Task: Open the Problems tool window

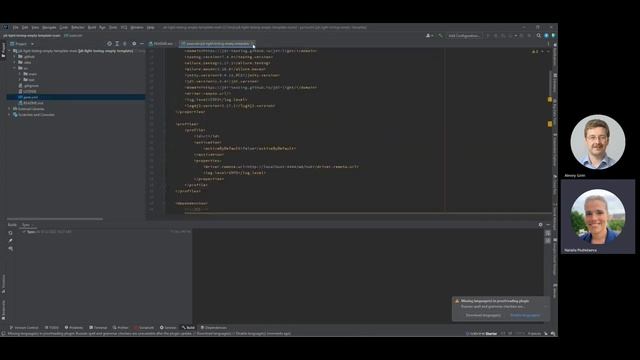Action: click(x=74, y=328)
